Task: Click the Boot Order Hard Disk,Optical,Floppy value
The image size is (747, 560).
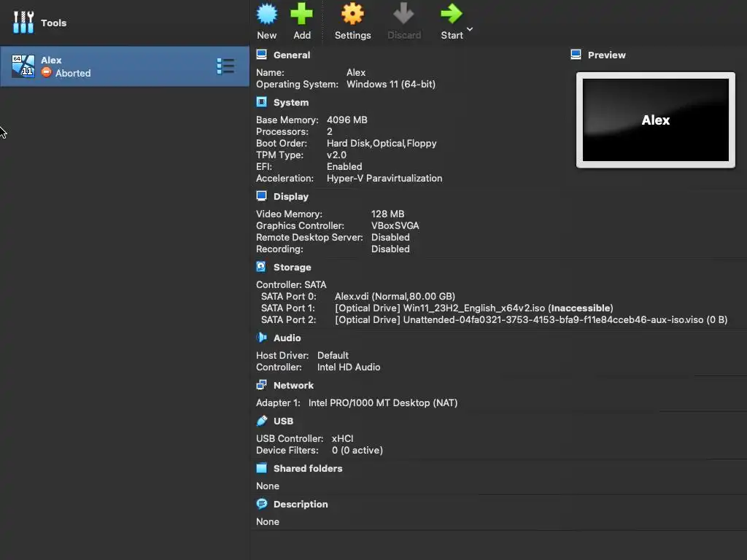Action: [x=381, y=144]
